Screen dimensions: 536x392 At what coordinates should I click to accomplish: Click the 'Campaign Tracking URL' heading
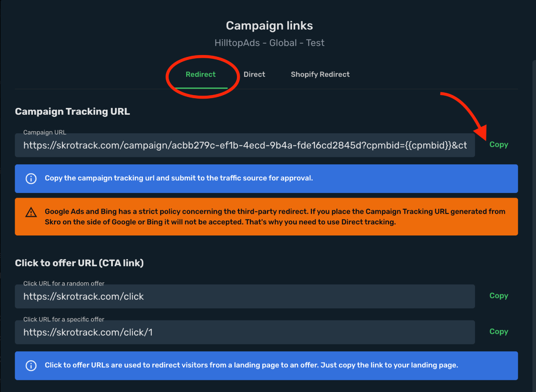pos(73,111)
